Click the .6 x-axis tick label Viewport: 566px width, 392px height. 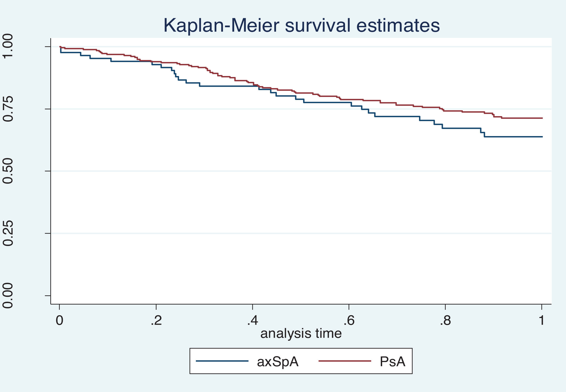(349, 320)
